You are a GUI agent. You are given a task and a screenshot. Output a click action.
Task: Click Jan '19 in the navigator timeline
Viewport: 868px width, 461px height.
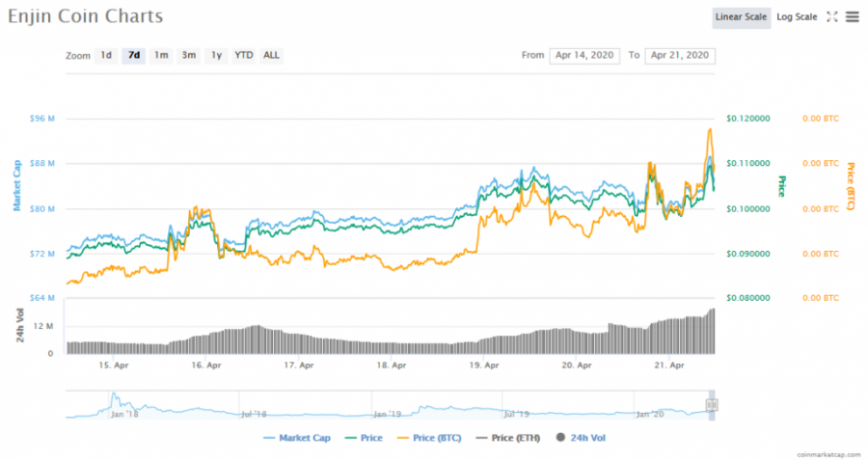tap(387, 414)
